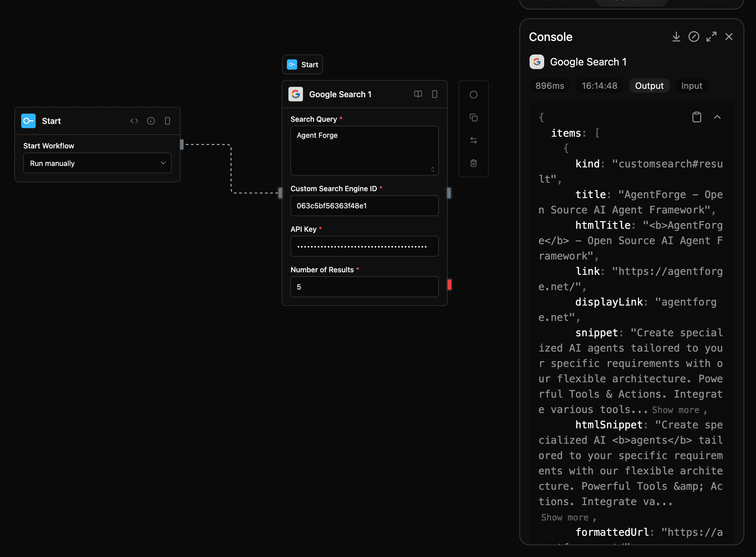Toggle block enable circle in side toolbar
The height and width of the screenshot is (557, 756).
pos(473,95)
